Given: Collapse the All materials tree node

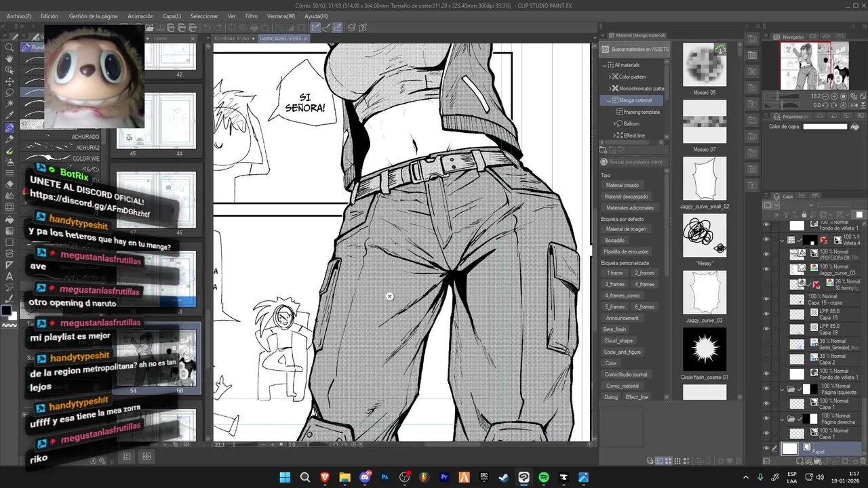Looking at the screenshot, I should tap(605, 65).
